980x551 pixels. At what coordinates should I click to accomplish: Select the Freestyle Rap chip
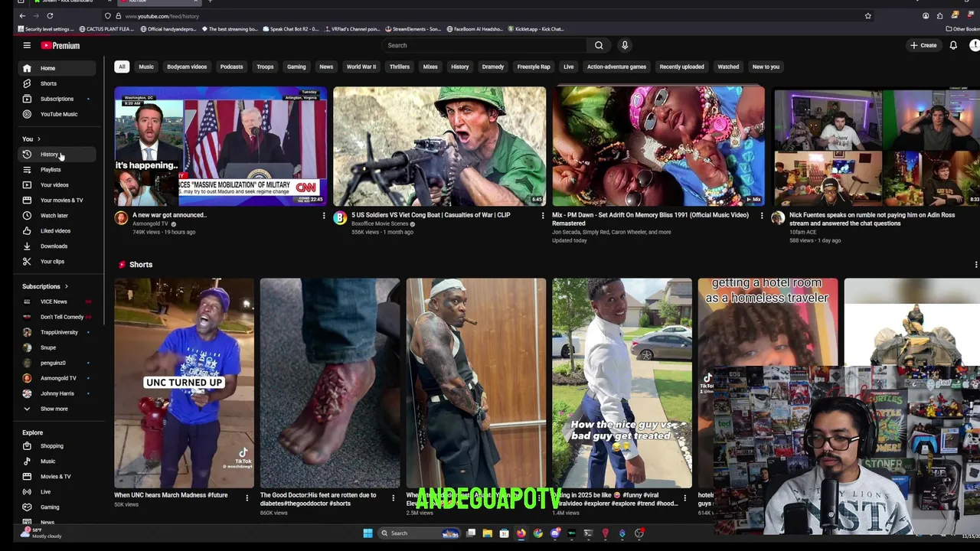click(x=534, y=67)
